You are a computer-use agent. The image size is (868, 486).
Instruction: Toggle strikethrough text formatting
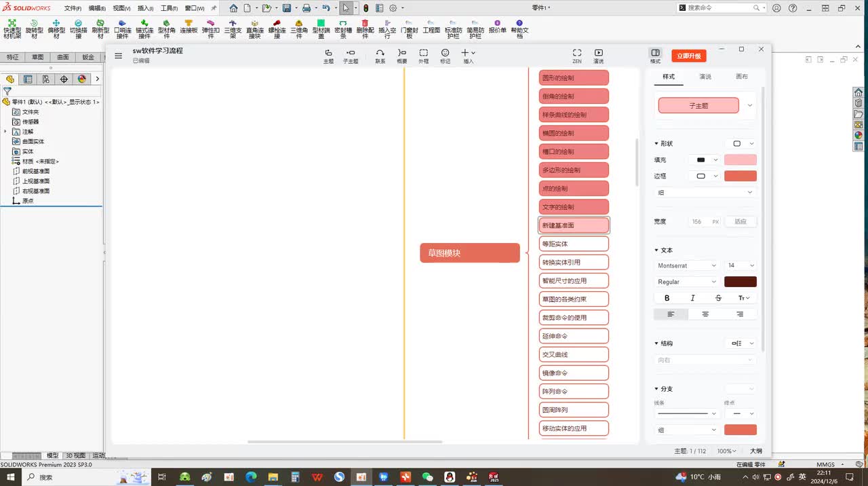coord(718,298)
